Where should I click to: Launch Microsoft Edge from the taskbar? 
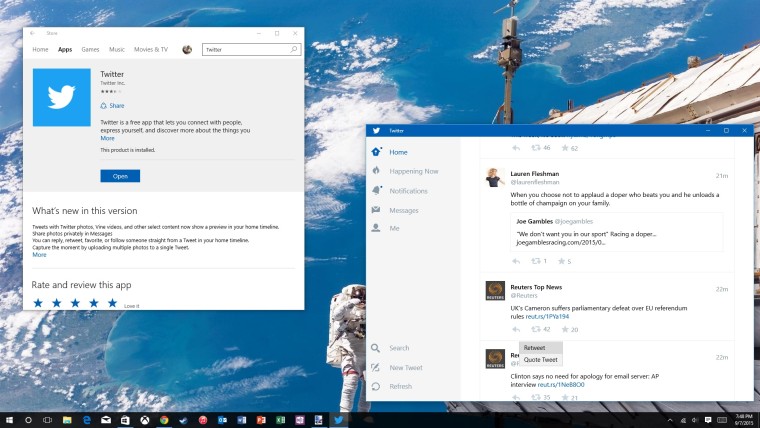tap(87, 420)
